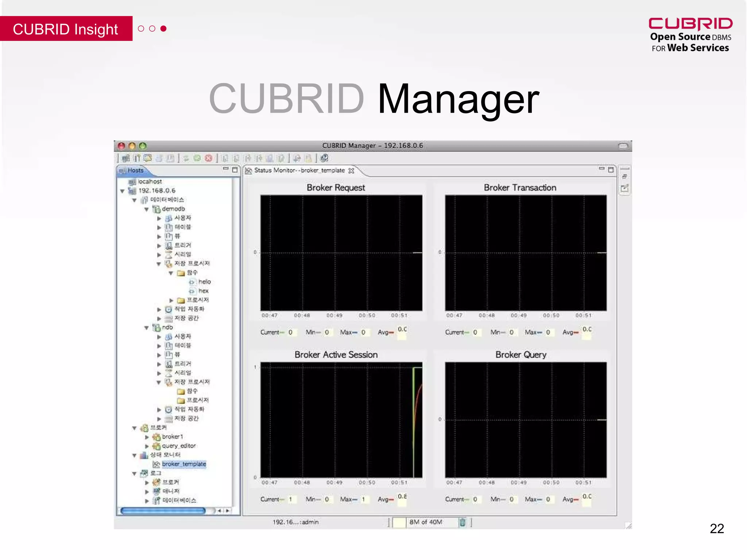Viewport: 747px width, 560px height.
Task: Collapse the top 데이터베이스 node under 192.168.0.6
Action: click(135, 200)
